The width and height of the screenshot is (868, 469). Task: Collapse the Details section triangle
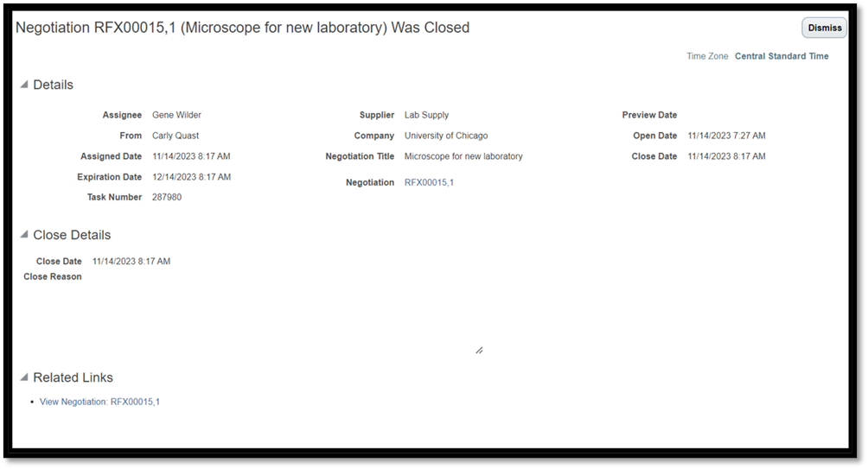[x=24, y=85]
